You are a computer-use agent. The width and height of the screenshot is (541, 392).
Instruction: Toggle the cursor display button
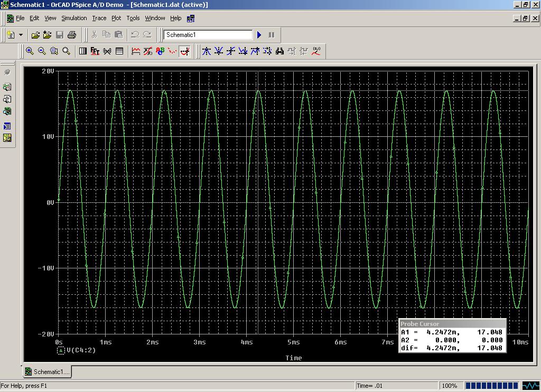pyautogui.click(x=185, y=51)
